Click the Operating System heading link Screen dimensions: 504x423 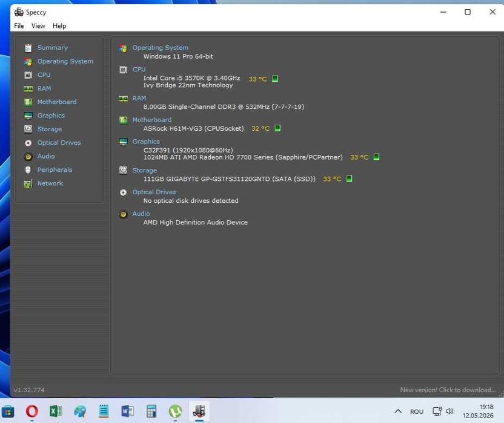click(x=161, y=48)
